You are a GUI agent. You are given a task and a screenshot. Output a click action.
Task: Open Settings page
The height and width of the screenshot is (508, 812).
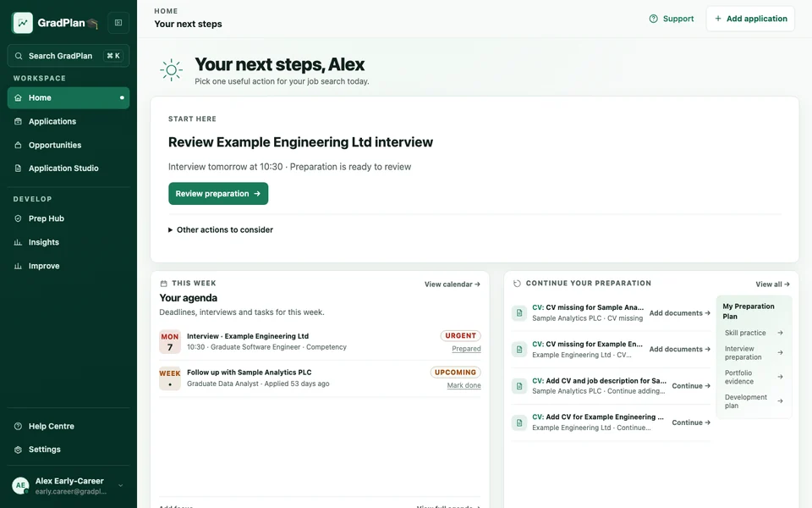coord(69,450)
